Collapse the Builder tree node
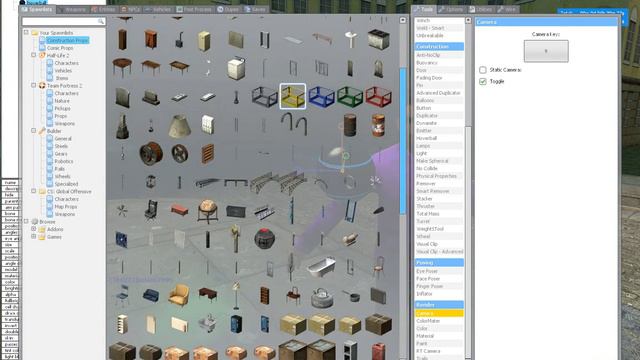Image resolution: width=640 pixels, height=360 pixels. 33,131
